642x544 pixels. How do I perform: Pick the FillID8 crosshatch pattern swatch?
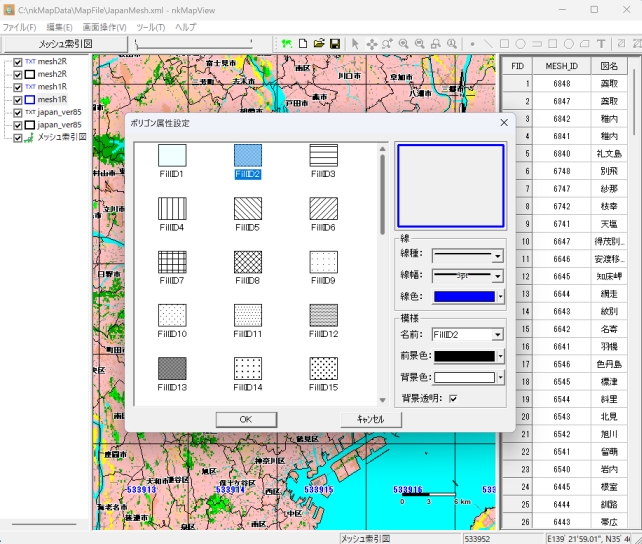click(x=248, y=262)
